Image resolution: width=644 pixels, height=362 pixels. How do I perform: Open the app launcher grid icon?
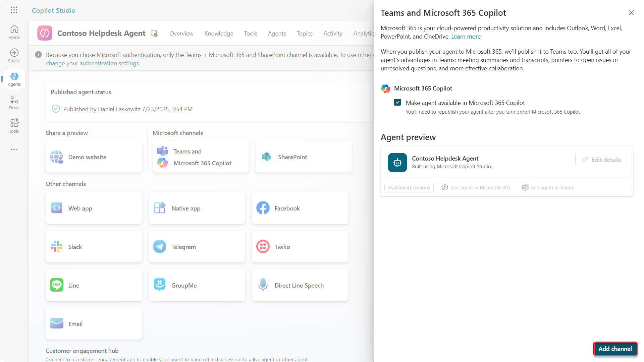tap(14, 10)
